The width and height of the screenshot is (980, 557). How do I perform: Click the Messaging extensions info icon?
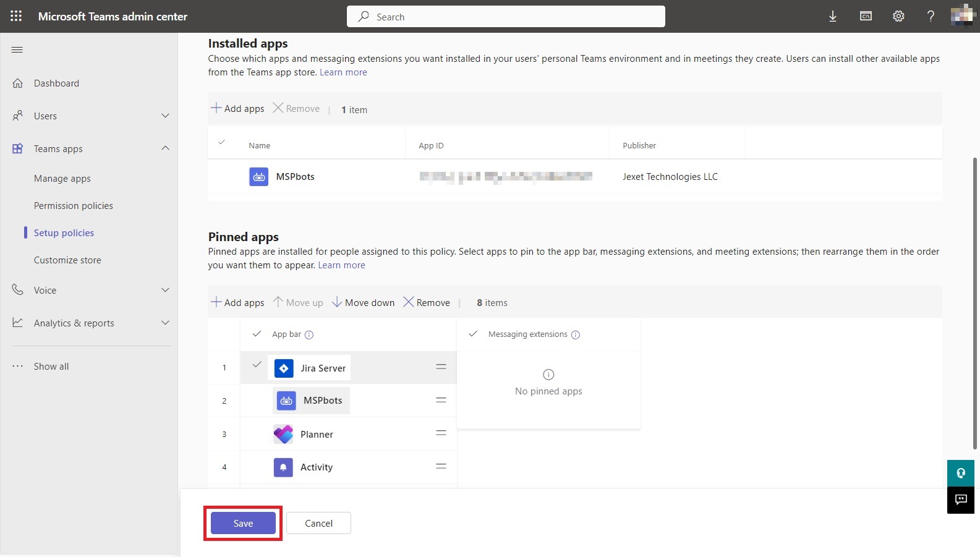tap(576, 335)
